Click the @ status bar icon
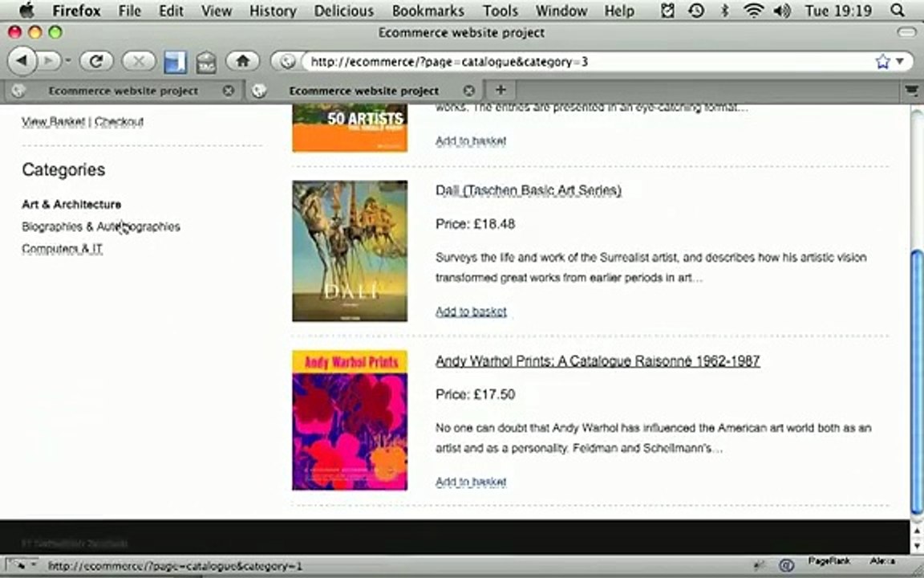 tap(785, 566)
